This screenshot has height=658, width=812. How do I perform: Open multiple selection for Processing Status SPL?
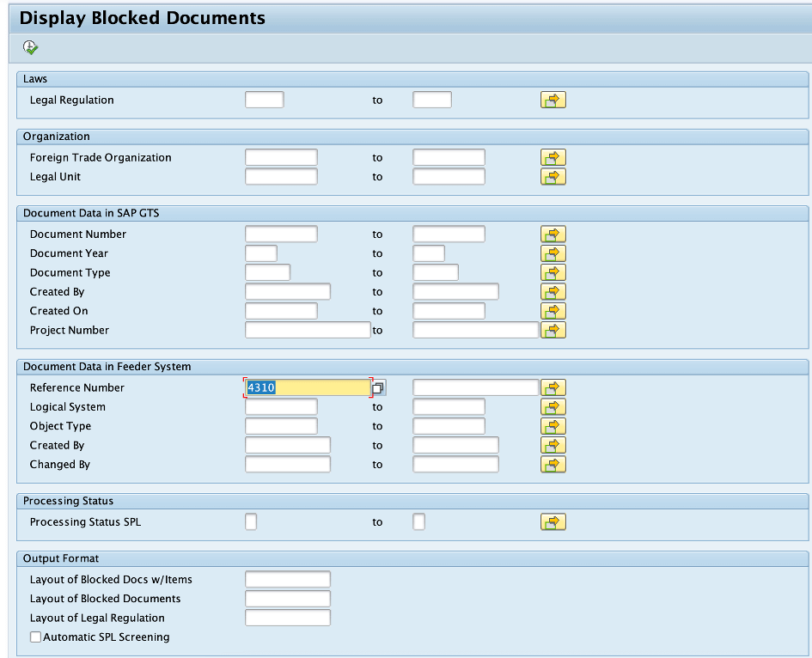point(553,521)
